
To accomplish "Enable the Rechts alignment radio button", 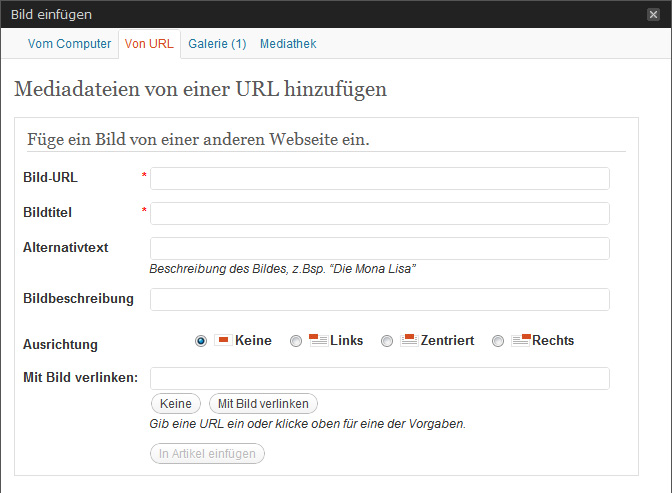I will tap(498, 341).
